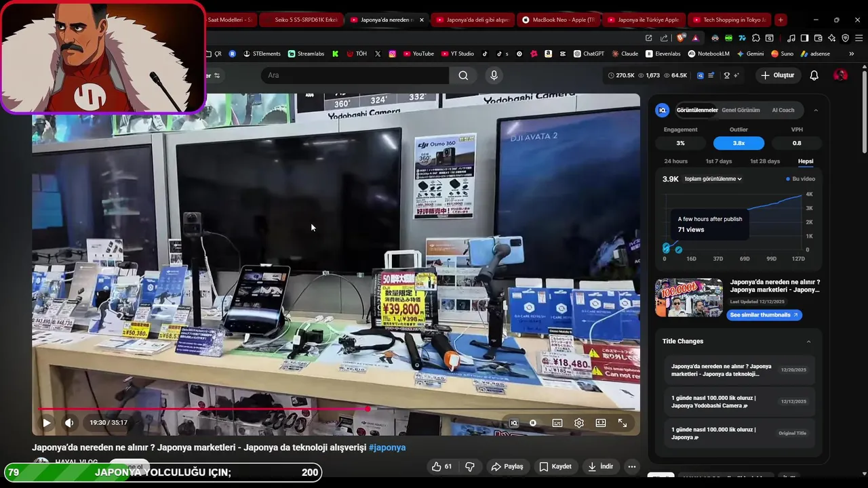868x488 pixels.
Task: Open the STElements bookmark
Action: coord(262,54)
